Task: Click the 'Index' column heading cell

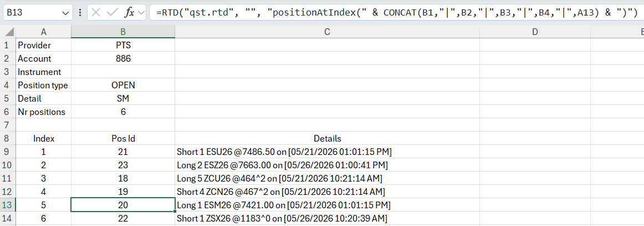Action: (x=44, y=138)
